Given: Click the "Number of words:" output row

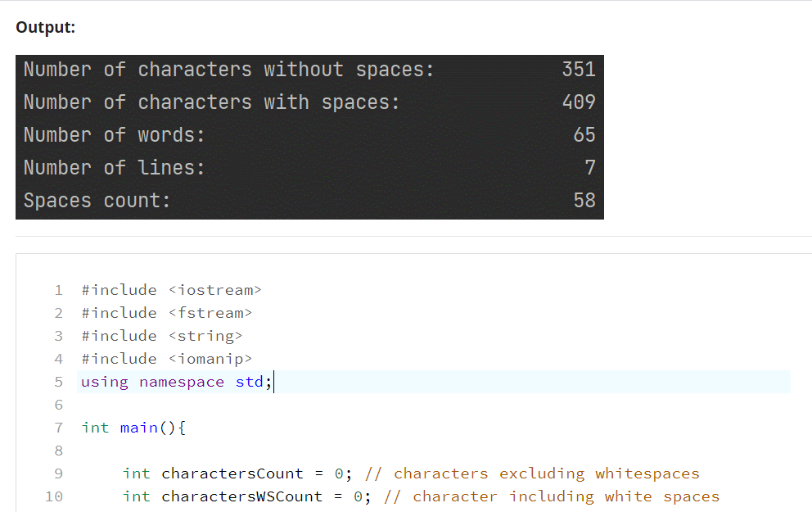Looking at the screenshot, I should (113, 134).
